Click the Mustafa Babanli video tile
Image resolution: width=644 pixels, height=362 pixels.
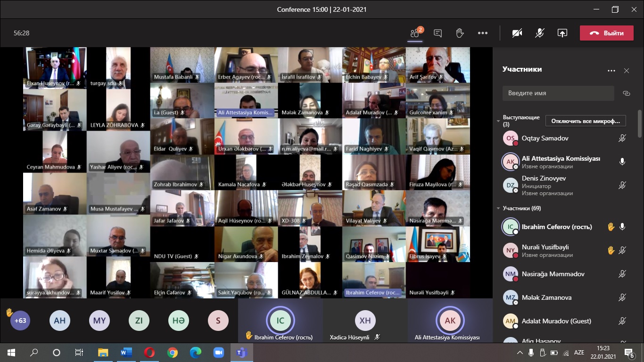(182, 65)
